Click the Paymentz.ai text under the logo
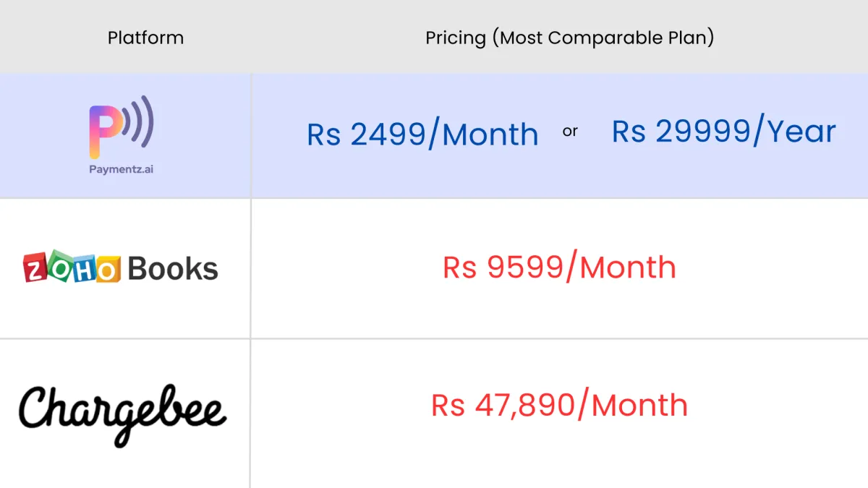Viewport: 868px width, 488px height. (122, 169)
